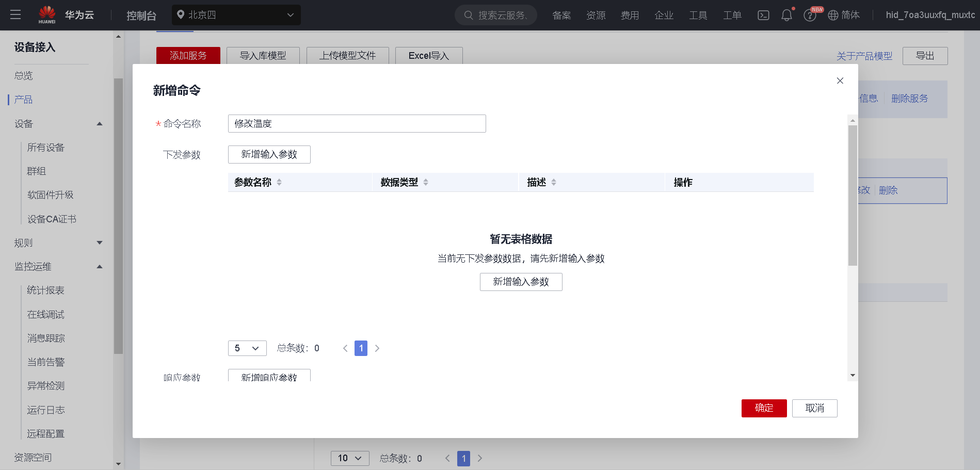
Task: Open 资源空间 in sidebar
Action: click(33, 458)
